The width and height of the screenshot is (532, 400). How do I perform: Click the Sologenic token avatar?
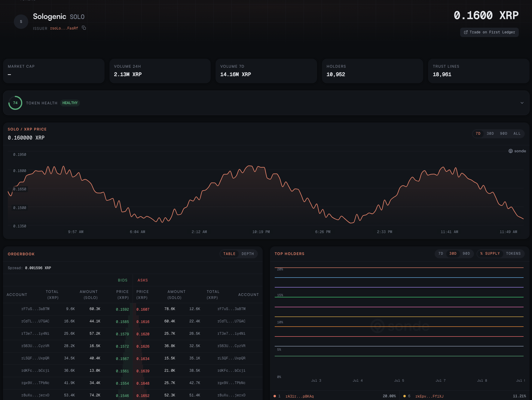[x=21, y=22]
